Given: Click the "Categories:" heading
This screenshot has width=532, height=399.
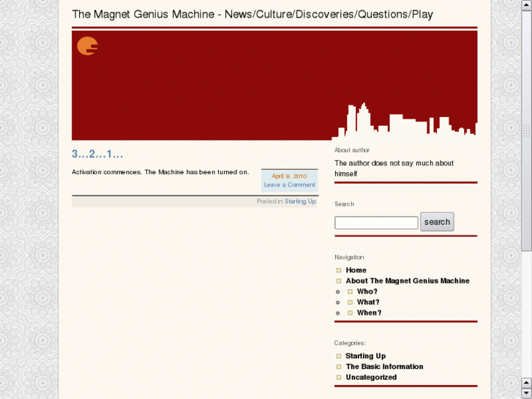Looking at the screenshot, I should (x=350, y=343).
